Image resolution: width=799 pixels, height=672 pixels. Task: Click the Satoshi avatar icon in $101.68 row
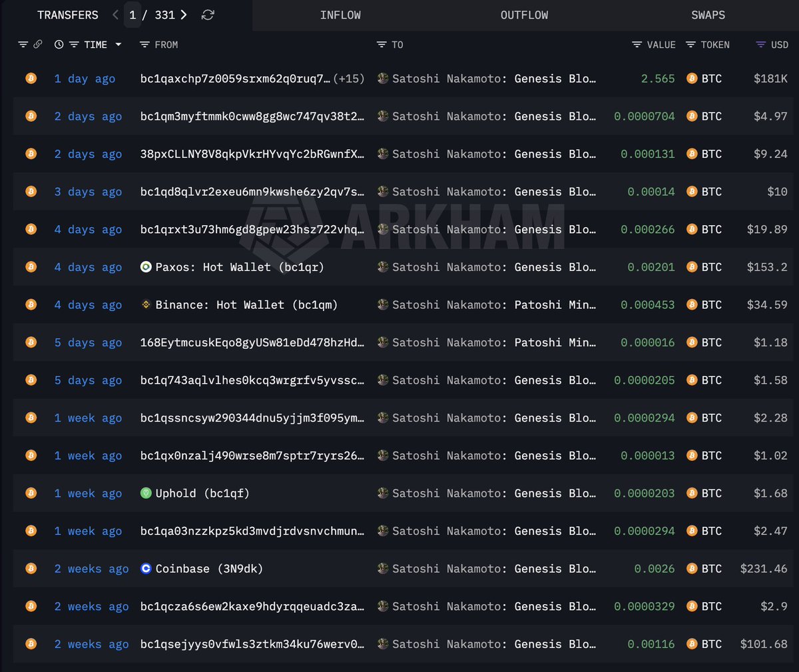pos(383,645)
